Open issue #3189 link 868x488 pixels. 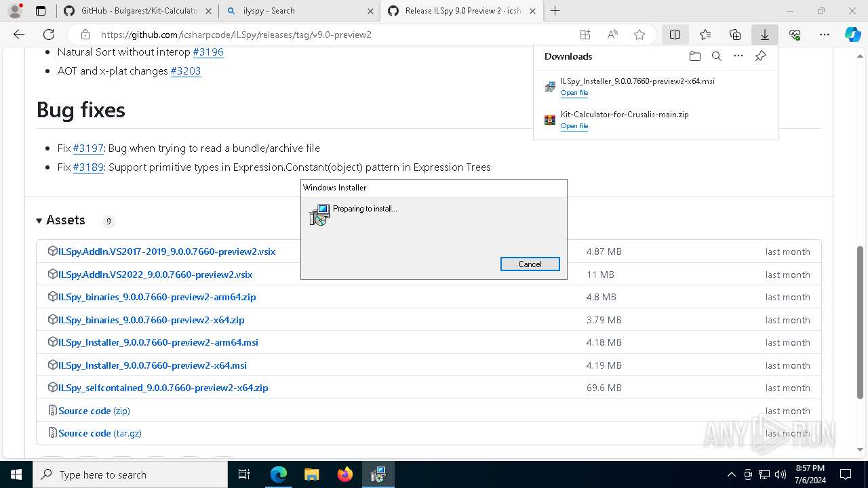pos(88,167)
